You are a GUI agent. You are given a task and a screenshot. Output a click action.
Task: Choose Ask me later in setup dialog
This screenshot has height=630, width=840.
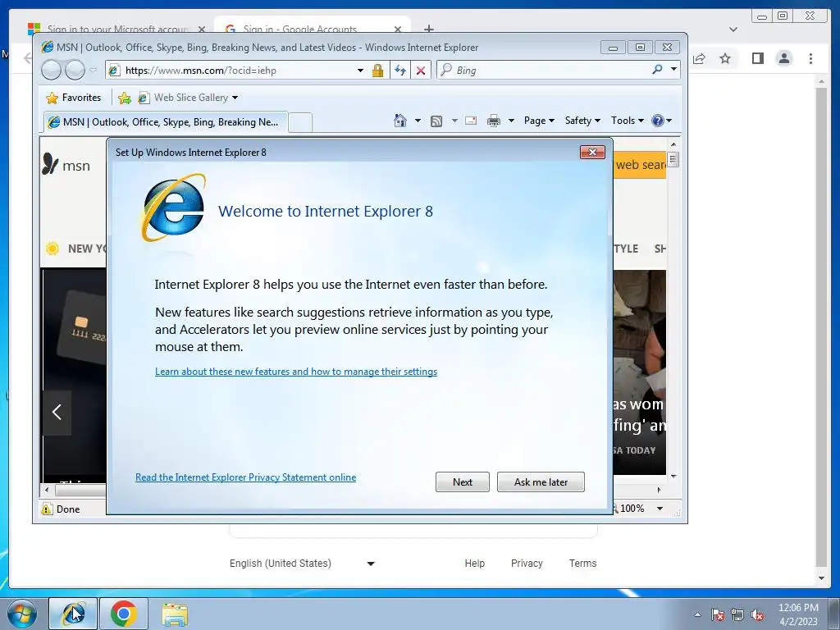(x=541, y=482)
